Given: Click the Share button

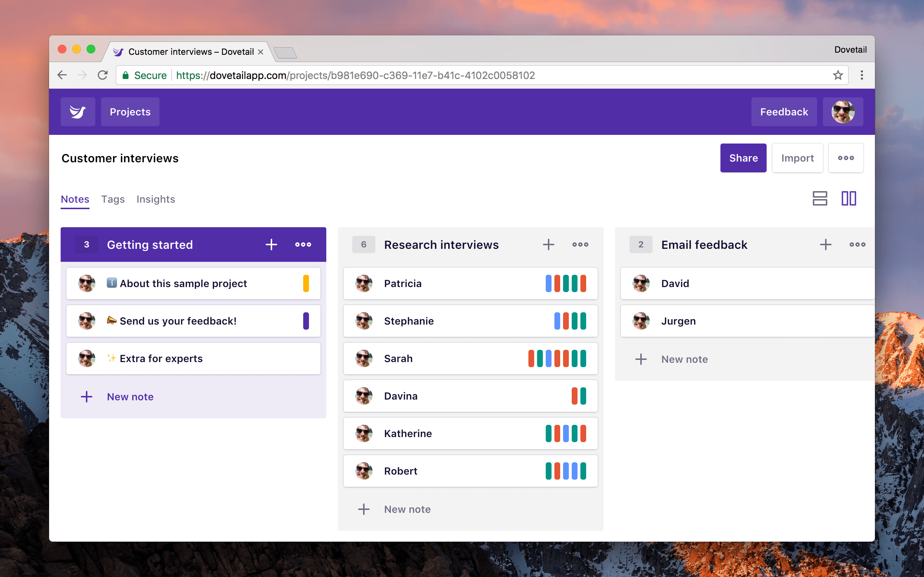Looking at the screenshot, I should pyautogui.click(x=743, y=158).
